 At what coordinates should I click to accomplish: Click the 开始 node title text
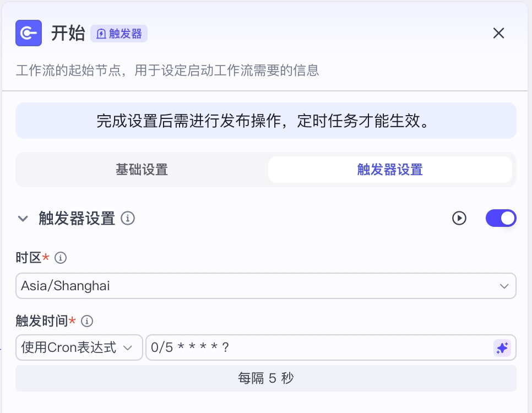coord(68,33)
